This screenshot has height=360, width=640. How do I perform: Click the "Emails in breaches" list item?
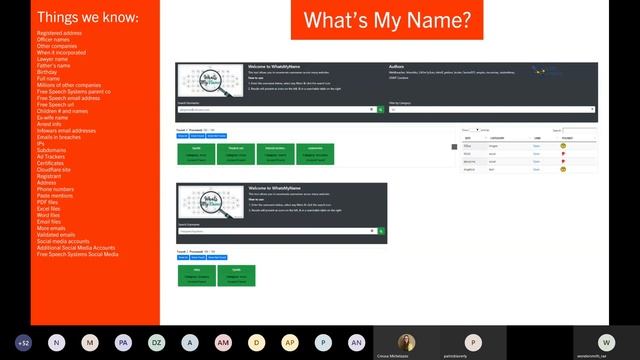pos(59,137)
